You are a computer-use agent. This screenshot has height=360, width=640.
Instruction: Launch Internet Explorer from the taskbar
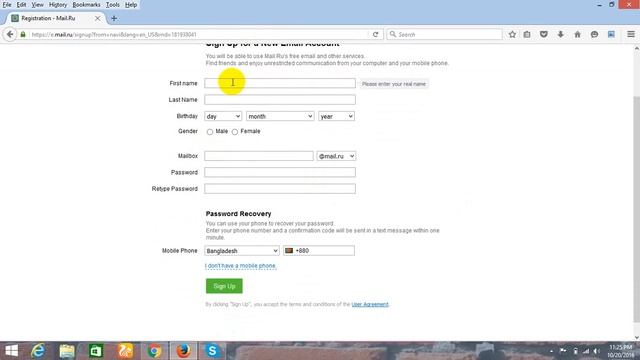38,351
